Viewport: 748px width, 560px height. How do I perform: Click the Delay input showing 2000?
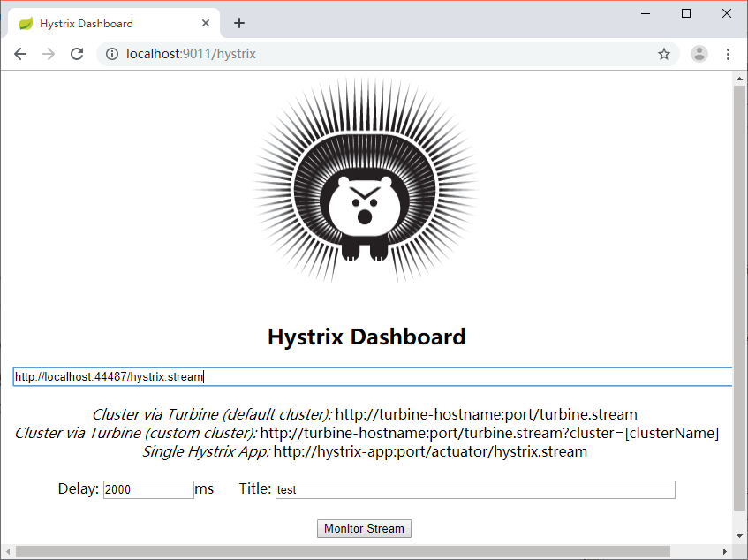(148, 490)
